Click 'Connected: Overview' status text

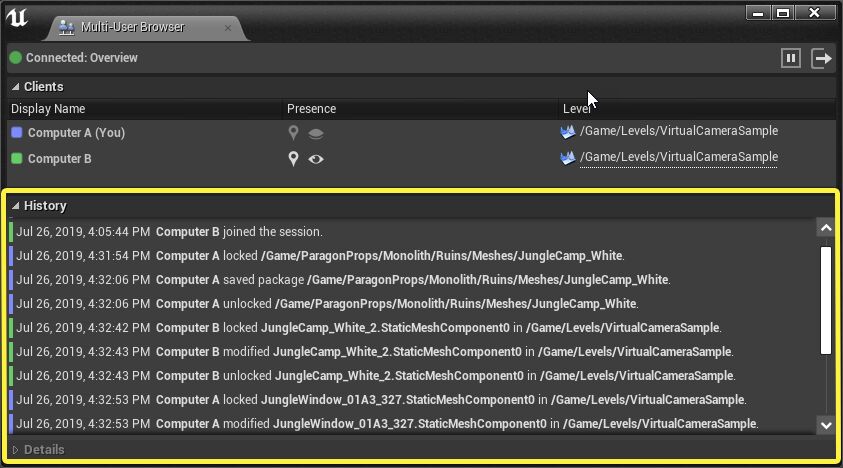point(82,58)
